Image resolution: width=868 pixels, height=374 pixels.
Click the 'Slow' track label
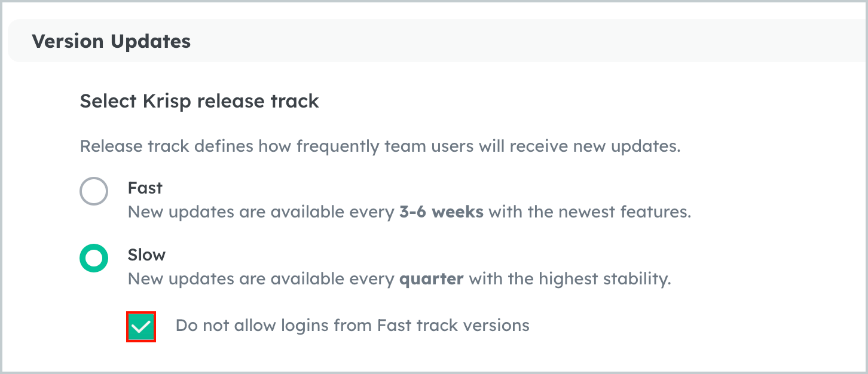point(146,255)
